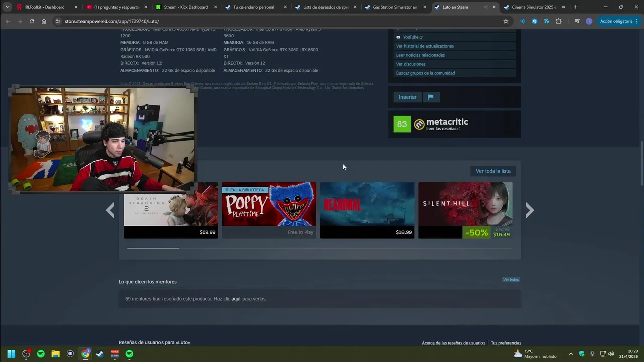Open Steam from the taskbar
The height and width of the screenshot is (362, 644).
100,354
